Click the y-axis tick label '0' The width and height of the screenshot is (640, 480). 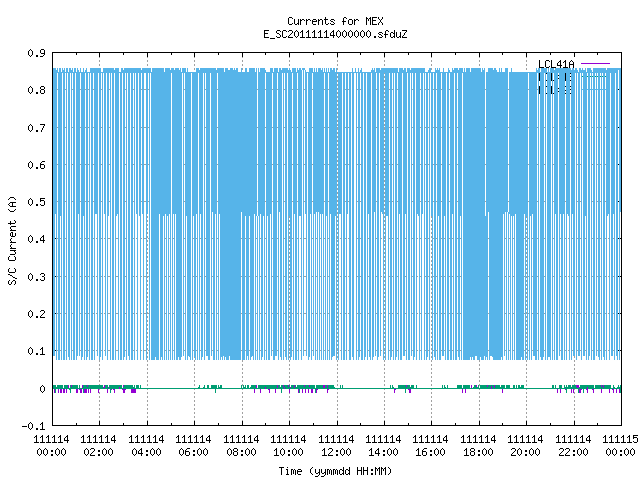(x=42, y=389)
